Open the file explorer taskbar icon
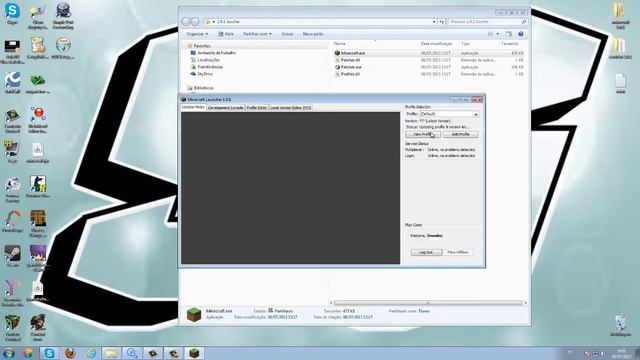This screenshot has width=640, height=360. [x=111, y=353]
